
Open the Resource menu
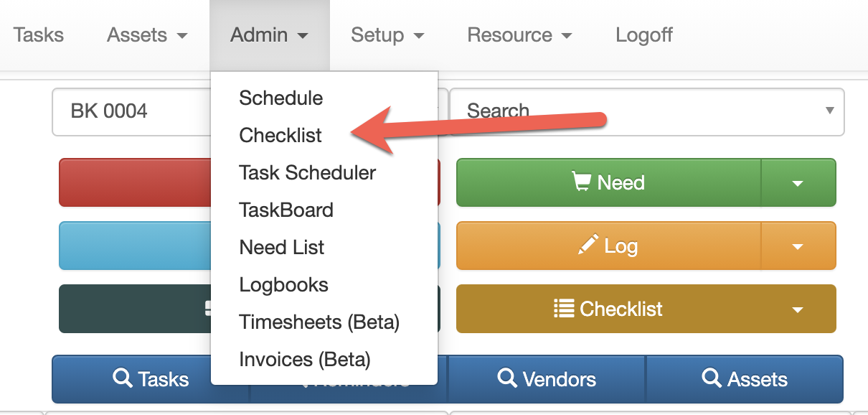pyautogui.click(x=518, y=34)
